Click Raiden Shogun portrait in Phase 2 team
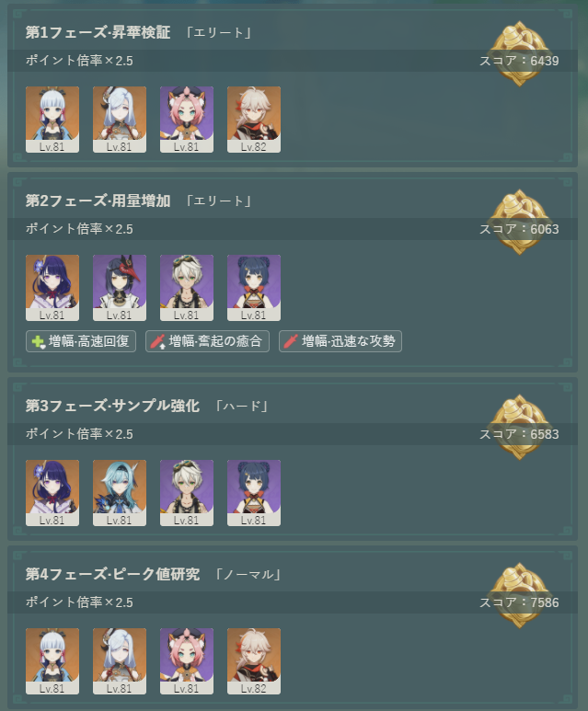The width and height of the screenshot is (588, 711). coord(52,288)
